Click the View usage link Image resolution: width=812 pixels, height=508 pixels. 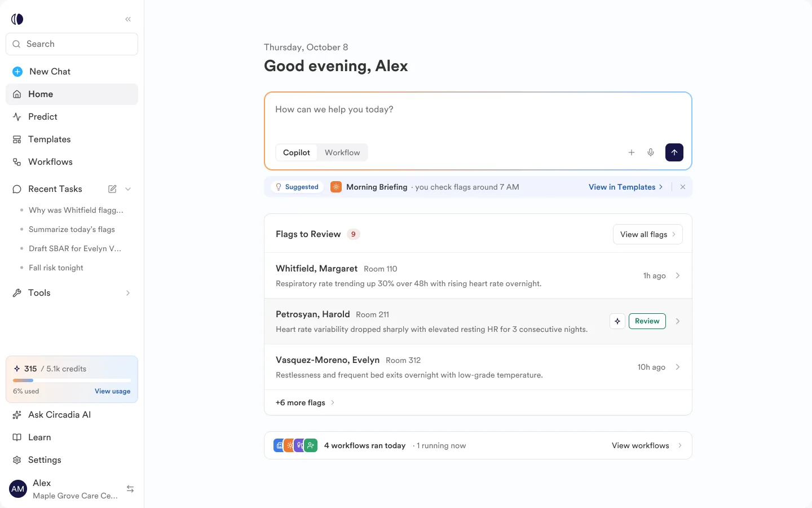(x=112, y=391)
